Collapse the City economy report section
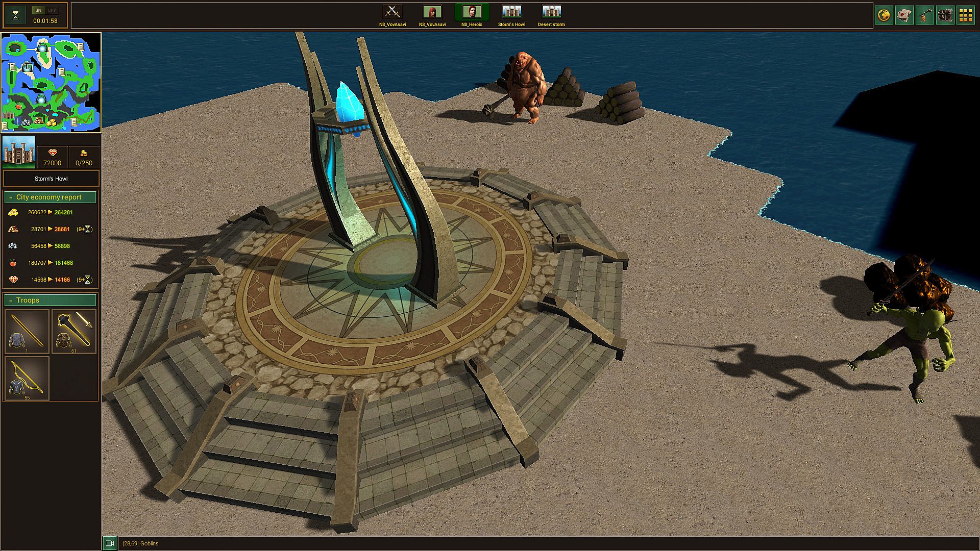The image size is (980, 551). coord(10,197)
